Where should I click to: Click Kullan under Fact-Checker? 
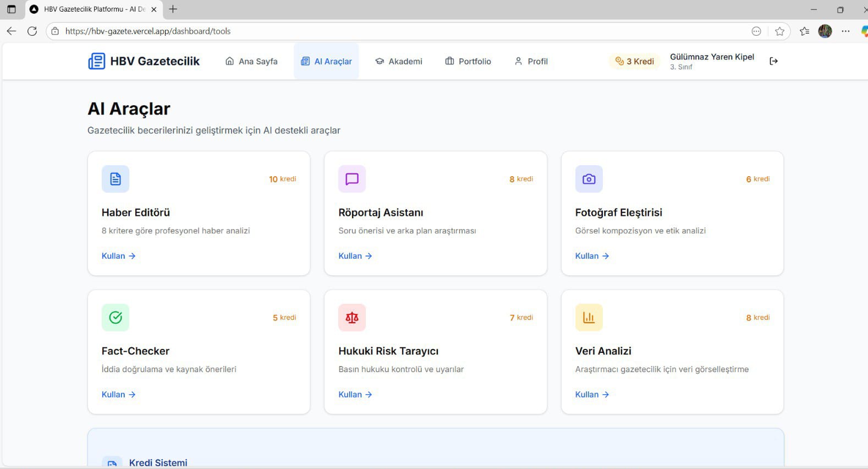pos(118,395)
